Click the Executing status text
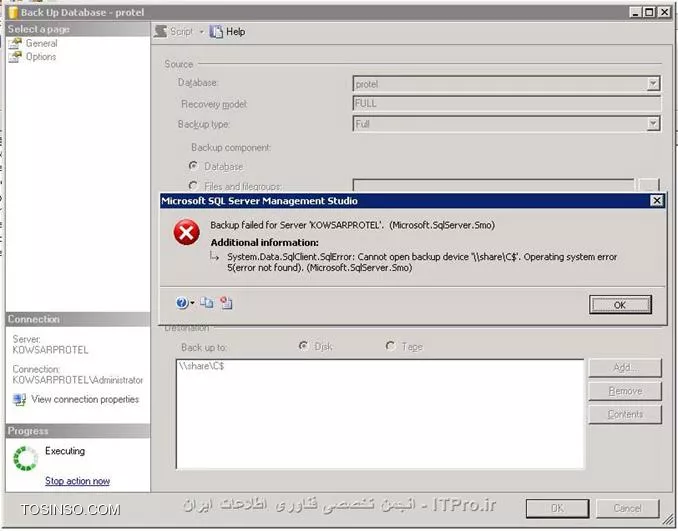This screenshot has height=531, width=678. click(65, 451)
